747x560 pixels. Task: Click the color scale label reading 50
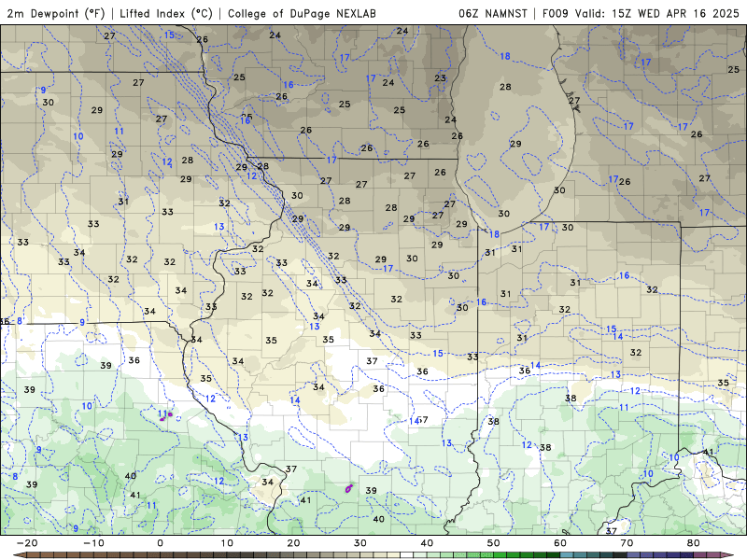pos(494,543)
